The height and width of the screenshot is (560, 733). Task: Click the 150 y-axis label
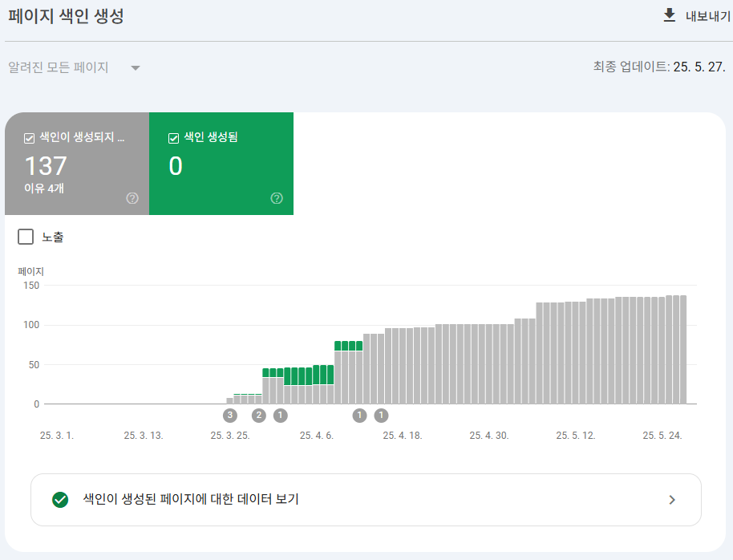pyautogui.click(x=31, y=286)
